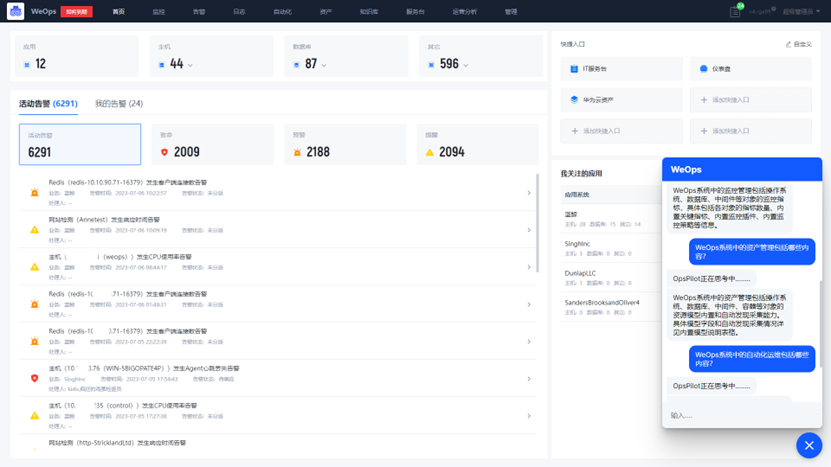Expand WIN-58IGOPATE4P alert via its chevron

(x=528, y=378)
